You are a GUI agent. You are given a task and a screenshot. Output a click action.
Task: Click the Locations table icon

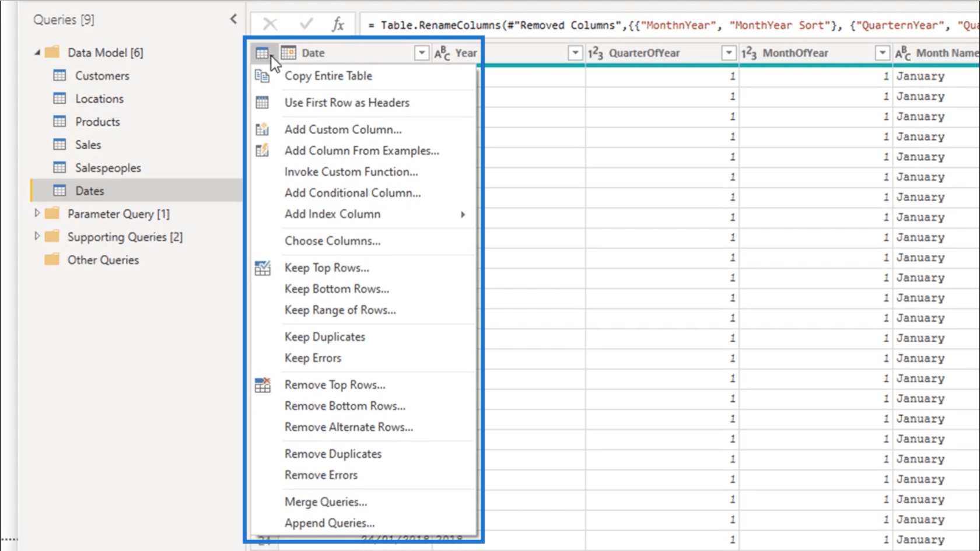pos(60,99)
